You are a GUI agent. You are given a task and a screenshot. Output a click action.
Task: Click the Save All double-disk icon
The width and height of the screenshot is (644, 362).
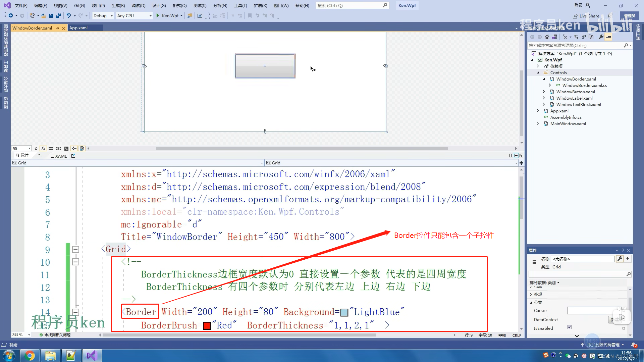point(59,16)
